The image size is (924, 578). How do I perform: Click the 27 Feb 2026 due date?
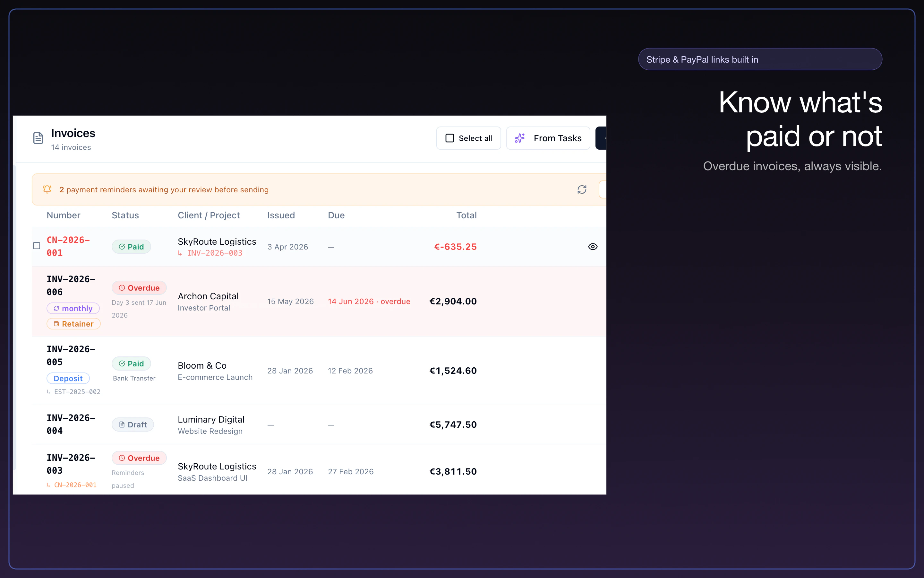click(x=350, y=472)
